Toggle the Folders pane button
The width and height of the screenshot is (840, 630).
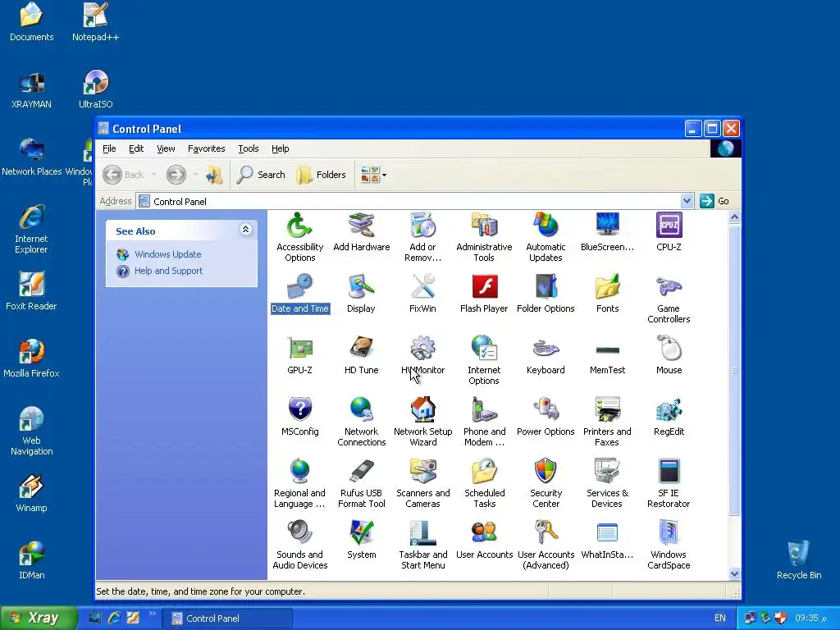pyautogui.click(x=321, y=175)
